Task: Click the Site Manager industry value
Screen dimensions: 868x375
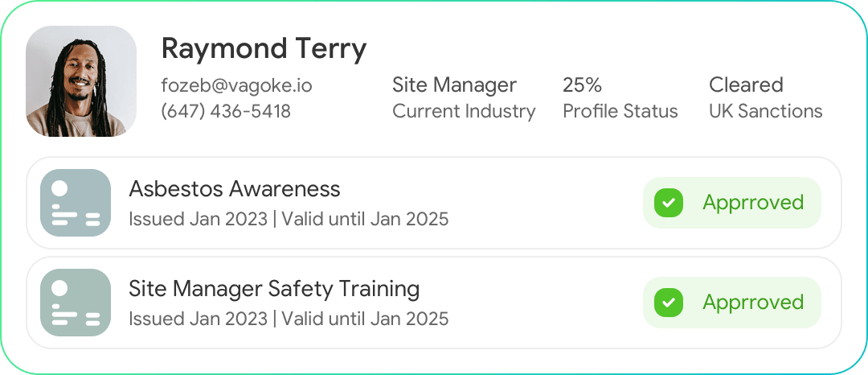Action: tap(454, 84)
